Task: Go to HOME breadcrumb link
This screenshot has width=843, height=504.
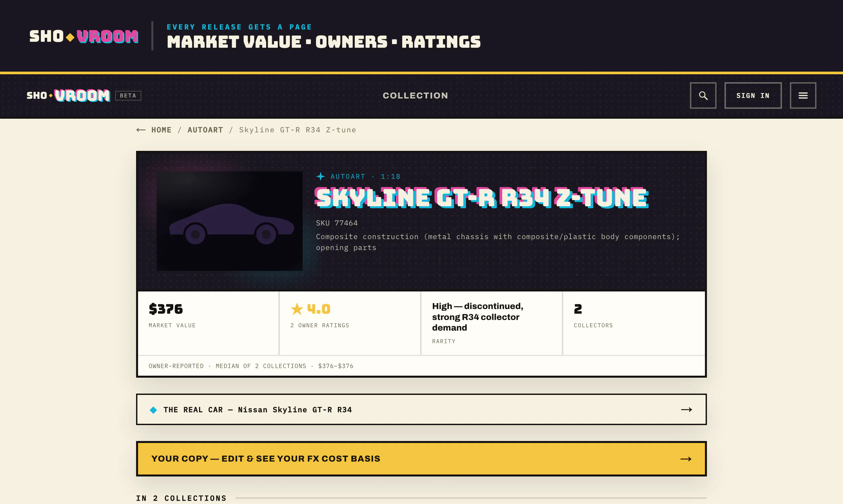Action: [161, 130]
